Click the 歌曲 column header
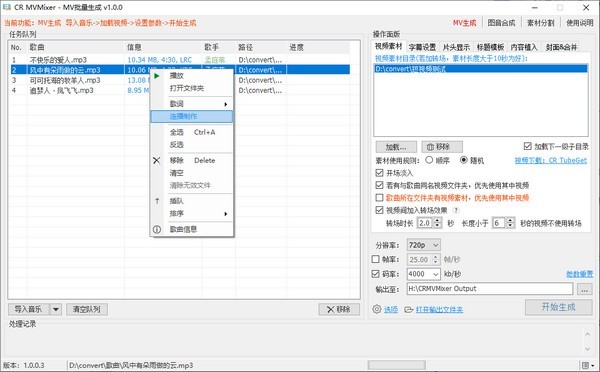 76,47
